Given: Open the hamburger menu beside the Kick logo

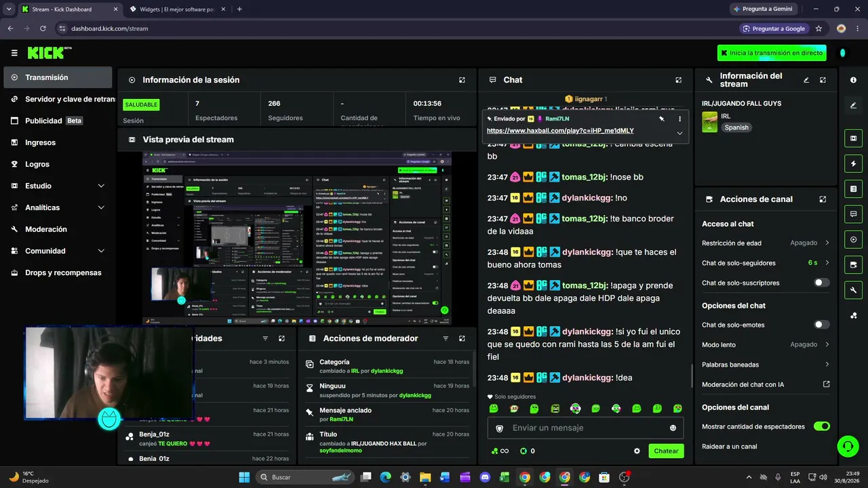Looking at the screenshot, I should click(14, 53).
